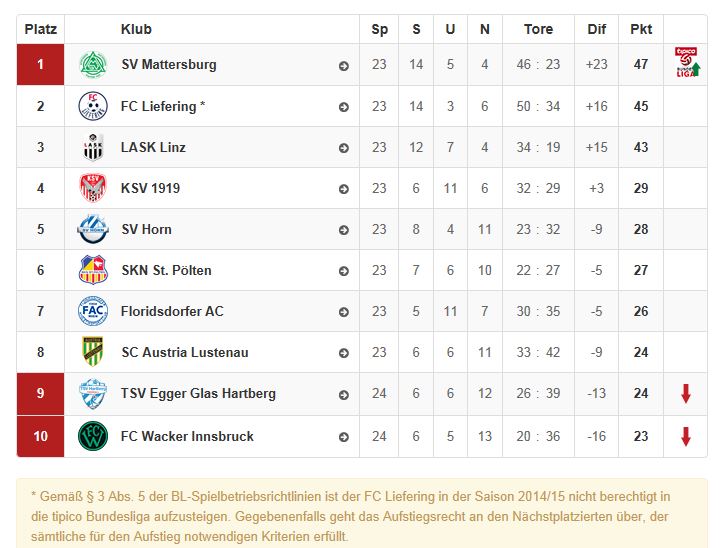Expand SV Mattersburg row arrow button
The image size is (722, 548).
(344, 66)
